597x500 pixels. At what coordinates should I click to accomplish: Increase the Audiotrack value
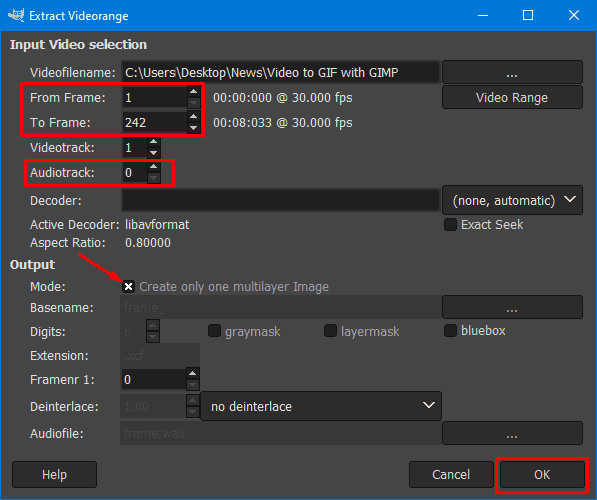point(153,166)
